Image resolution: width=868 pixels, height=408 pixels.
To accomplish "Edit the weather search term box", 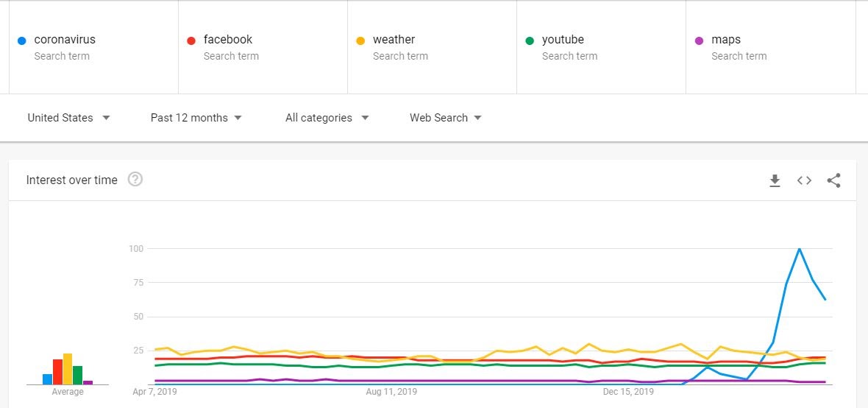I will click(433, 47).
